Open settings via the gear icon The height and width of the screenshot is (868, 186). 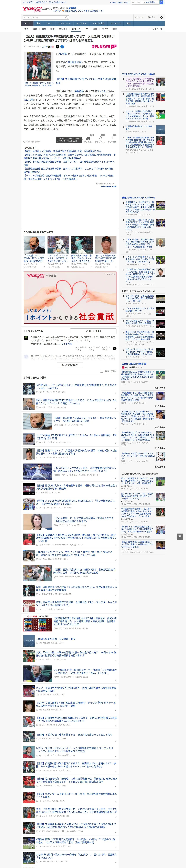click(161, 18)
